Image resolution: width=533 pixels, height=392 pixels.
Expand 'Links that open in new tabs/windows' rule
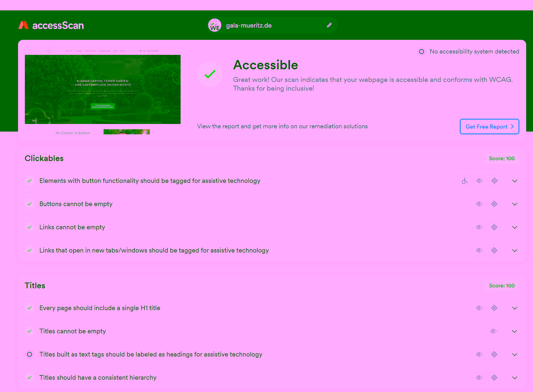(x=515, y=250)
